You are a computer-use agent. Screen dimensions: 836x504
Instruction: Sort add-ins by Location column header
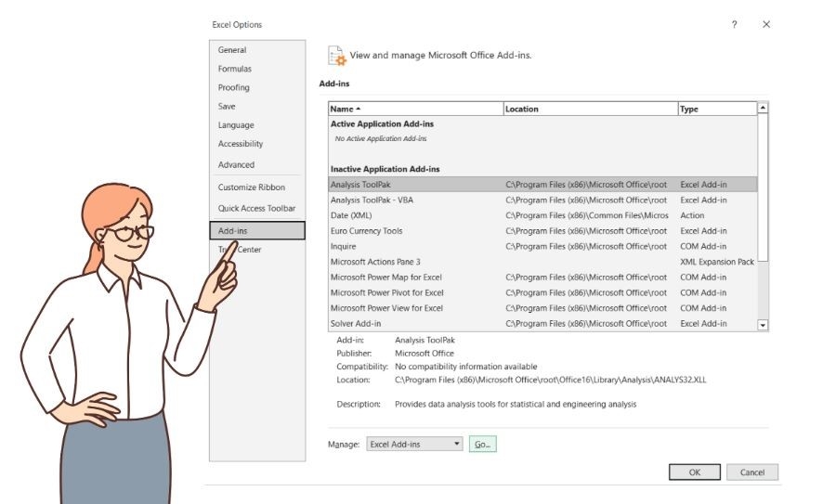(x=591, y=109)
